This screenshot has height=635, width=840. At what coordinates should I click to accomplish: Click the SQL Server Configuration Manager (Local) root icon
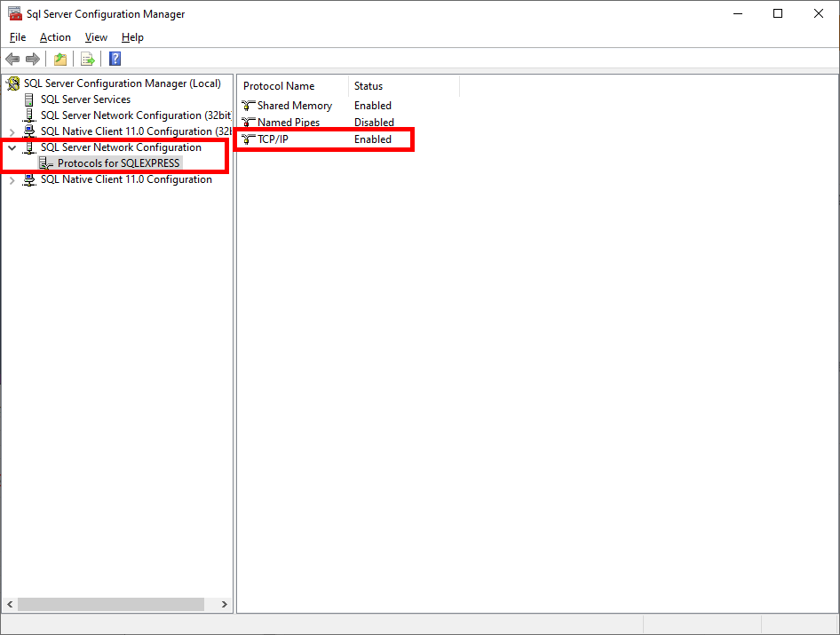coord(13,83)
